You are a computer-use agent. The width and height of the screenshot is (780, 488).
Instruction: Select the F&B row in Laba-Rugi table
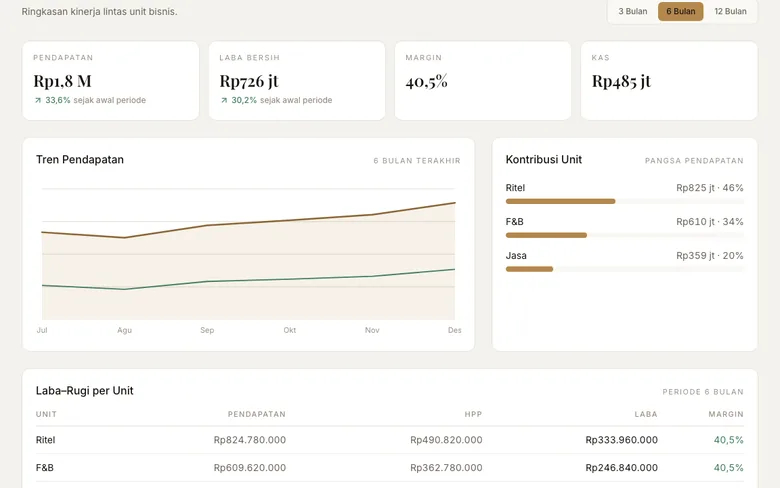390,468
